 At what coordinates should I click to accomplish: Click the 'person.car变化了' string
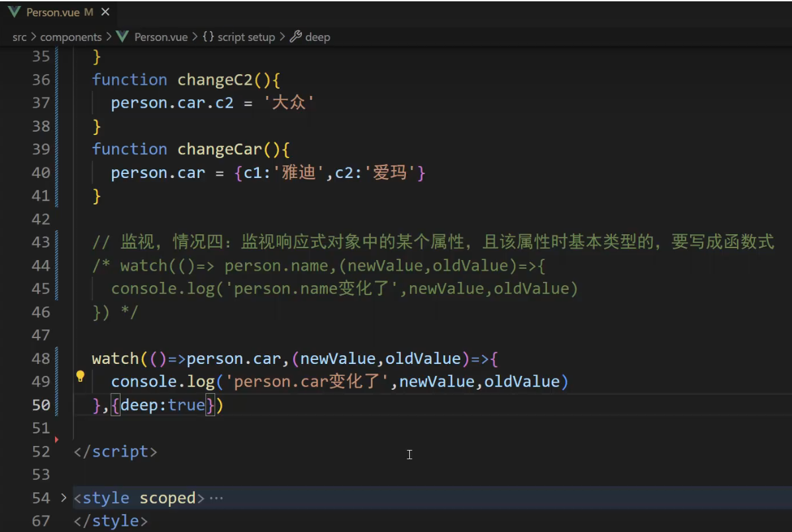point(307,382)
